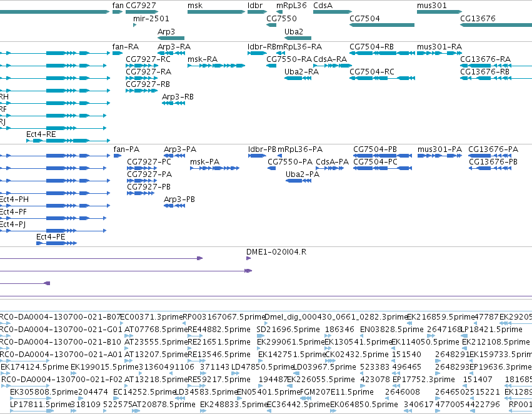Click protein label mus301-PA
532x414 pixels.
pyautogui.click(x=439, y=149)
